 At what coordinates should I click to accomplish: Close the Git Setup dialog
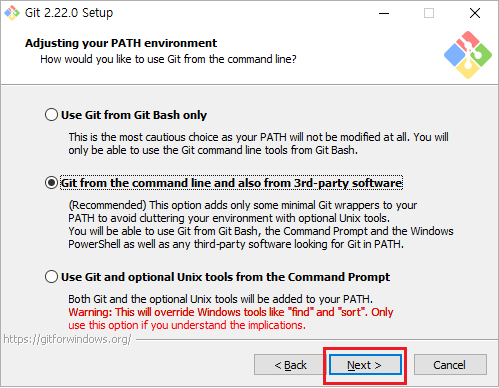(x=475, y=13)
